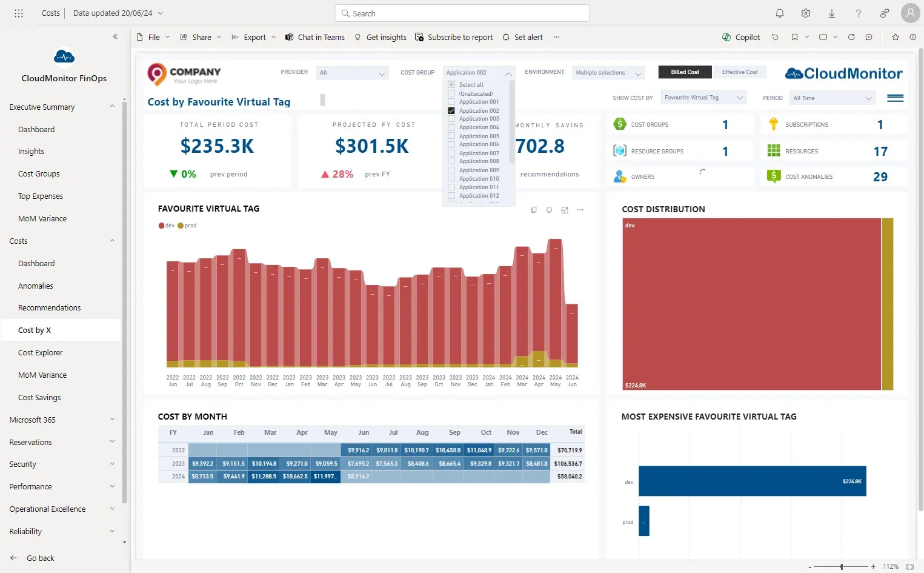The width and height of the screenshot is (924, 573).
Task: Open Cost Explorer page
Action: point(40,352)
